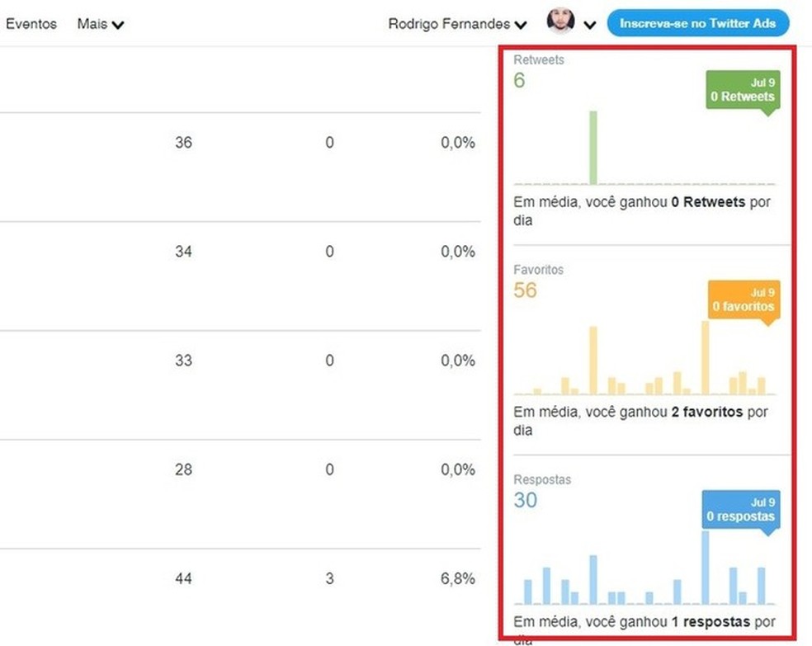Click the blue Jul 9 respostas tooltip
The height and width of the screenshot is (646, 812).
(741, 507)
